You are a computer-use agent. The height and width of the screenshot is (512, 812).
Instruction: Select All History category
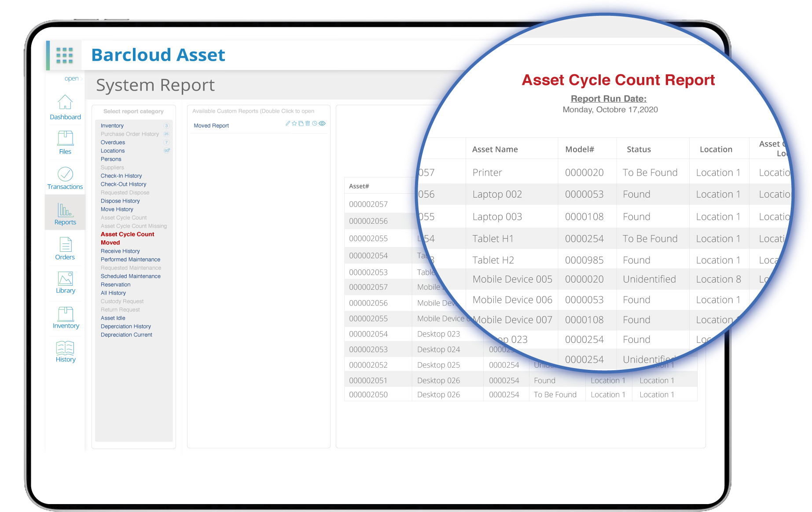[113, 293]
